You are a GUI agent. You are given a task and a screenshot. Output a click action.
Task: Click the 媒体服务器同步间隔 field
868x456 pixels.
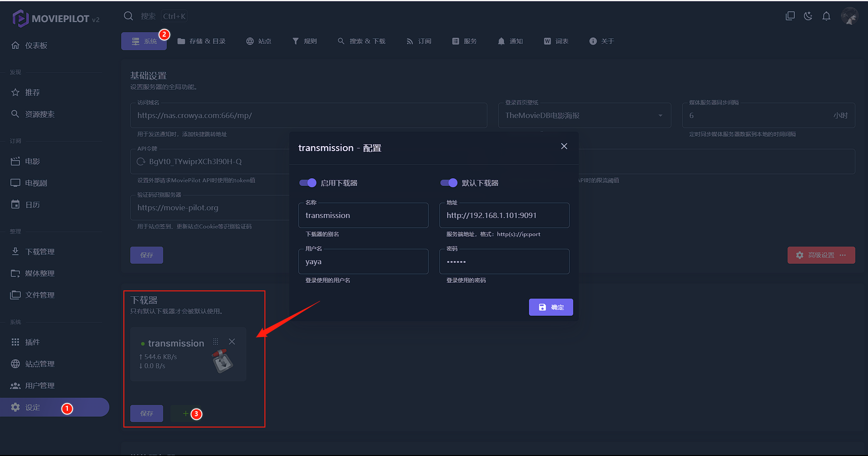coord(769,115)
